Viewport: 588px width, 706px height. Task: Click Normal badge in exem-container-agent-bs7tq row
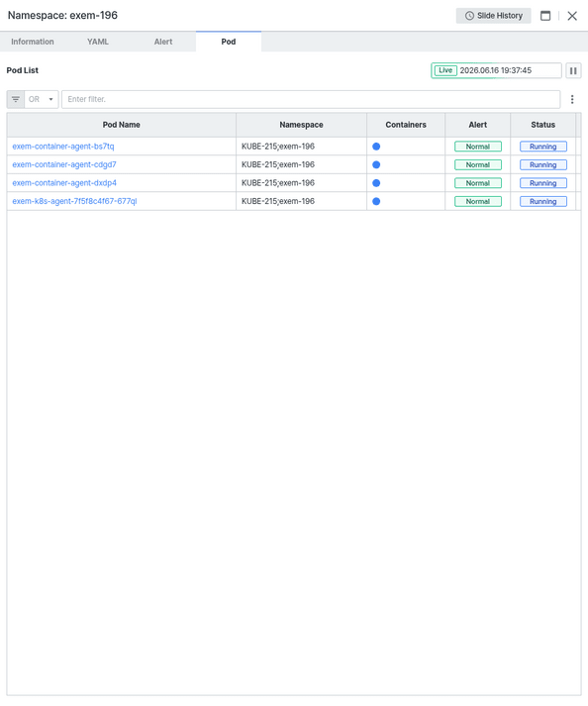click(x=478, y=147)
